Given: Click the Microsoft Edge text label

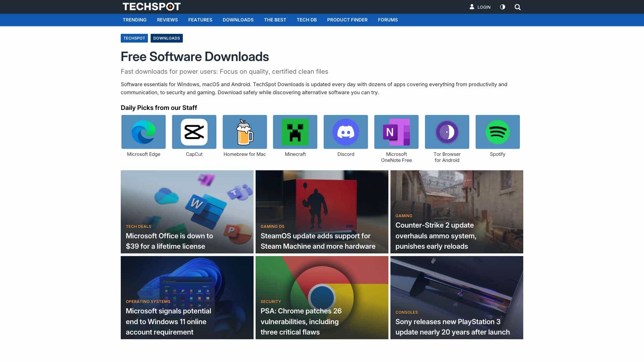Looking at the screenshot, I should (144, 154).
